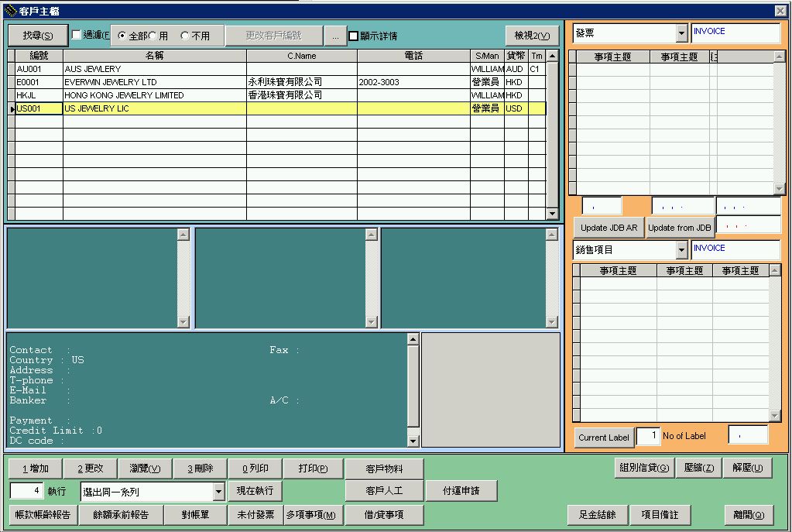Click the 編號 column header
Screen dimensions: 792x532
tap(39, 56)
